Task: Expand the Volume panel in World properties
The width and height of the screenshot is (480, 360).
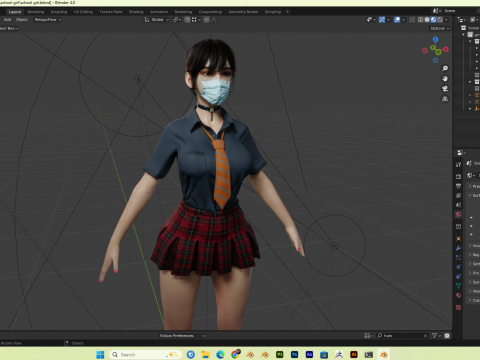Action: pyautogui.click(x=474, y=246)
